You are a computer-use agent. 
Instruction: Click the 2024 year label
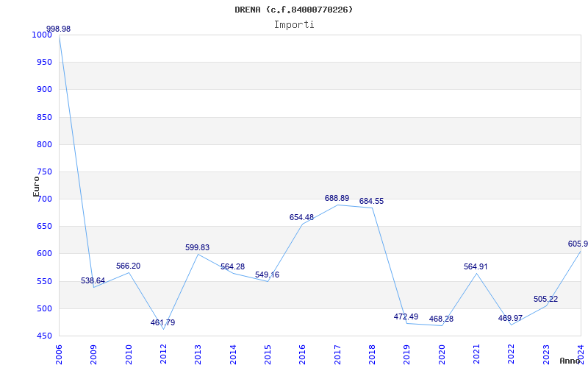581,355
